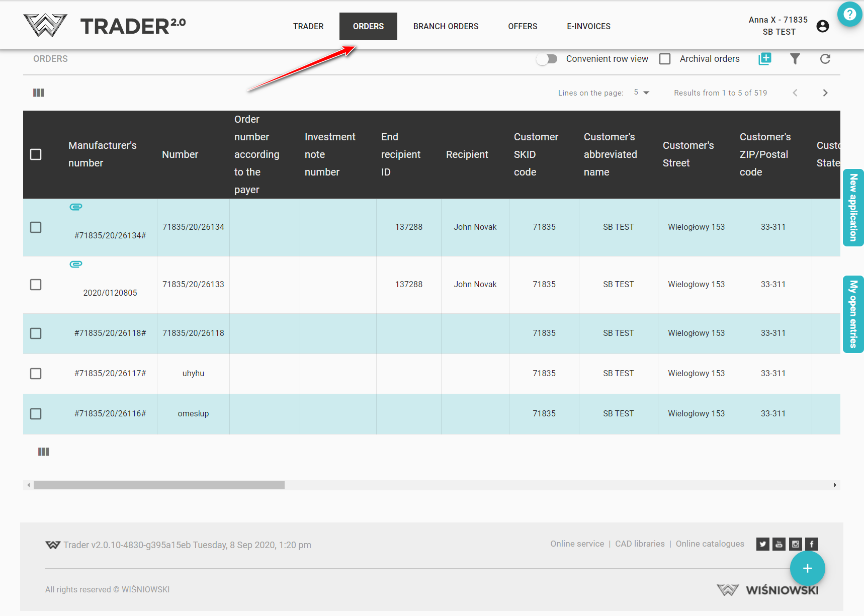
Task: Click the horizontal table scrollbar
Action: coord(159,485)
